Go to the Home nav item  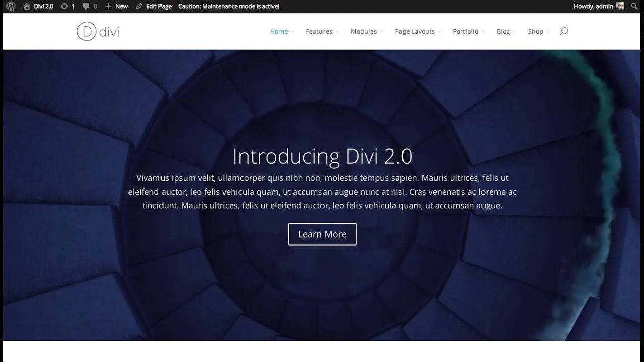point(279,31)
